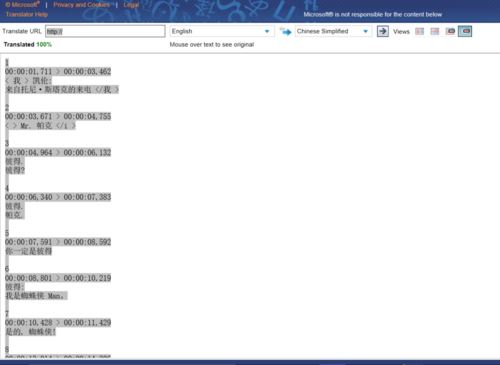Image resolution: width=500 pixels, height=365 pixels.
Task: Click the timestamp 00:00:06,340 line
Action: tap(58, 197)
